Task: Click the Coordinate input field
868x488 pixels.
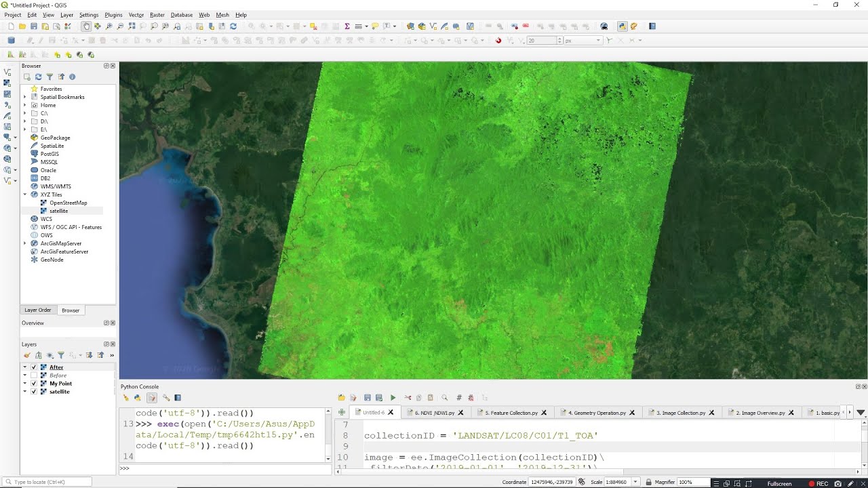Action: pyautogui.click(x=551, y=483)
